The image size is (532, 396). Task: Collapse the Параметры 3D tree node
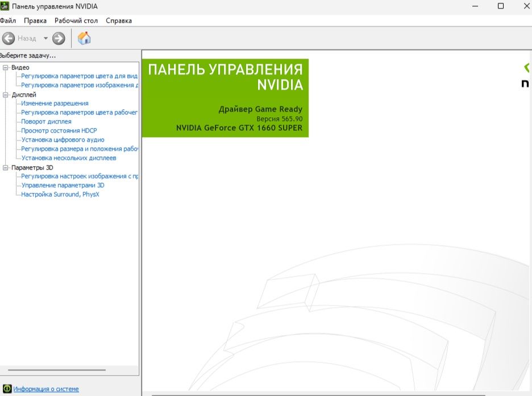coord(5,167)
